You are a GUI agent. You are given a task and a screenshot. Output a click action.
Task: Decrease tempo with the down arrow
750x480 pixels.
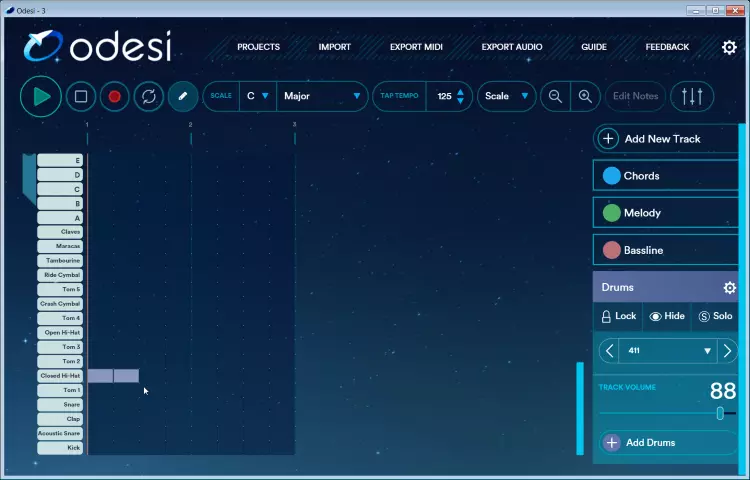460,101
